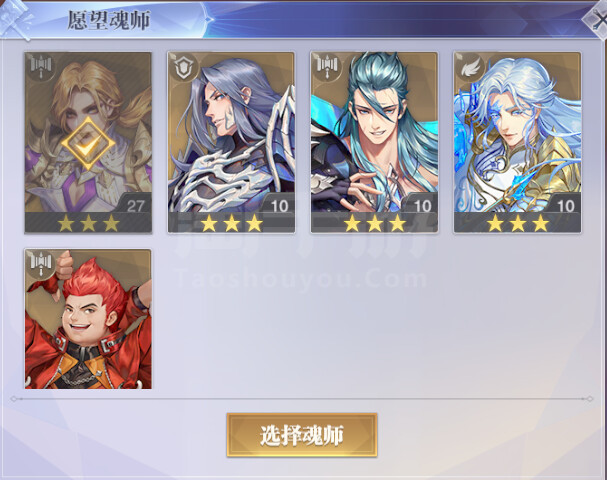Image resolution: width=607 pixels, height=480 pixels.
Task: Click the wing agility icon on ice-haired hero card
Action: coord(470,67)
